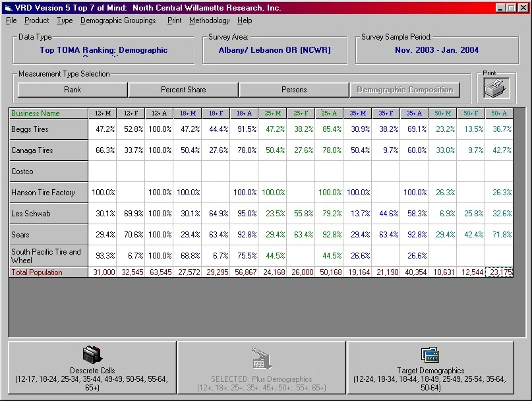Select the Costco row header
The height and width of the screenshot is (401, 532).
[x=49, y=171]
